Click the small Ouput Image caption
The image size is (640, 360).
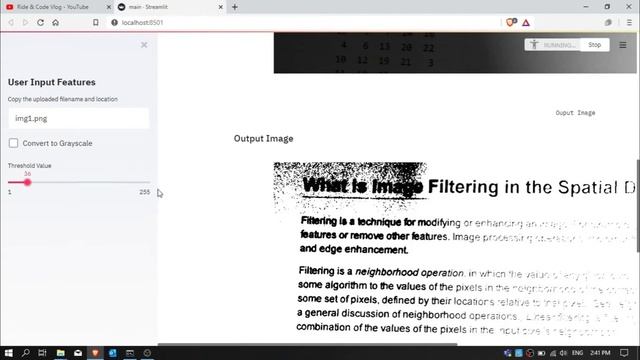coord(575,113)
